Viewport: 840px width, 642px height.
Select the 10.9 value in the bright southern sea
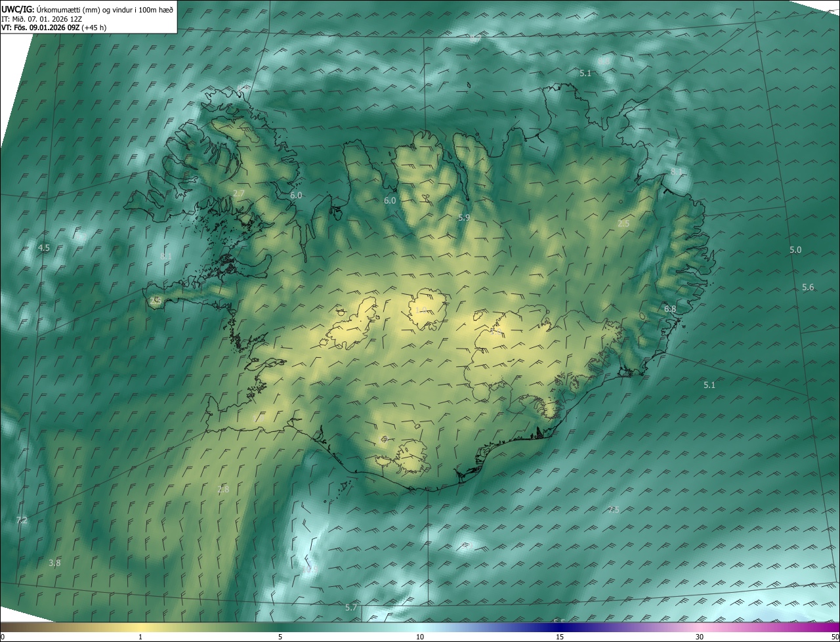pyautogui.click(x=310, y=570)
